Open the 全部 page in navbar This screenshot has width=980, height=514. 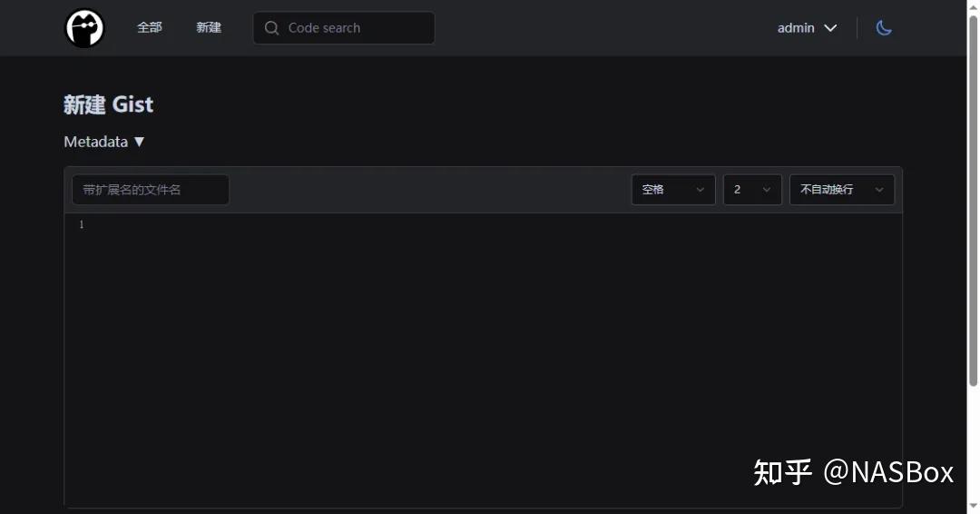[150, 27]
